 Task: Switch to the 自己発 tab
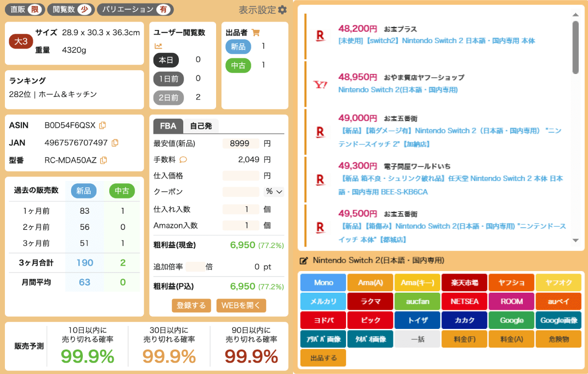pos(201,126)
